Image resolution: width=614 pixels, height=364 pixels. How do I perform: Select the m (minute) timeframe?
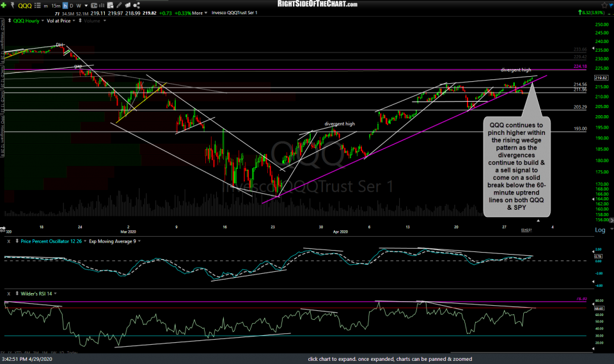(x=46, y=6)
